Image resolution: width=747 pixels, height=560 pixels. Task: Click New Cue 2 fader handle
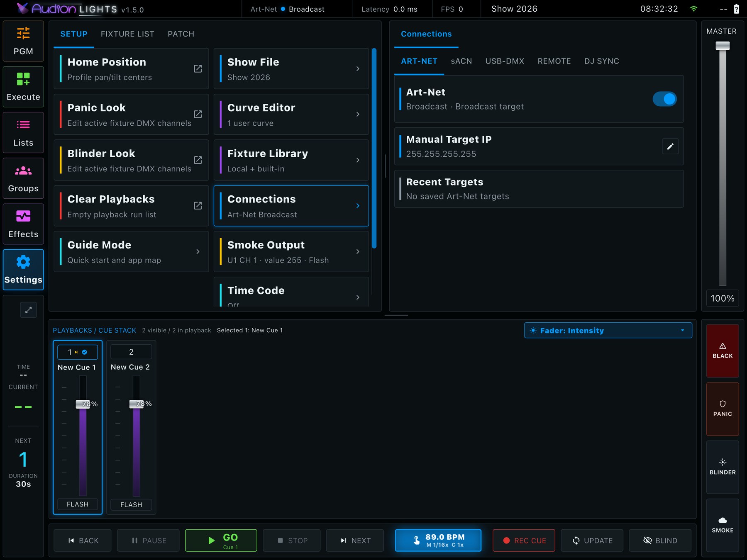tap(137, 404)
